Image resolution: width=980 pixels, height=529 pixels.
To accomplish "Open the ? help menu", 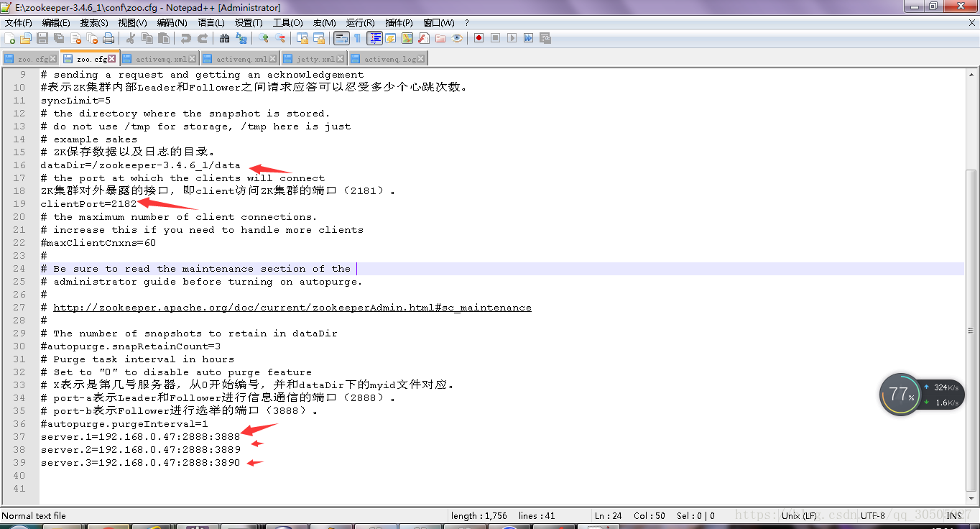I will [x=466, y=23].
